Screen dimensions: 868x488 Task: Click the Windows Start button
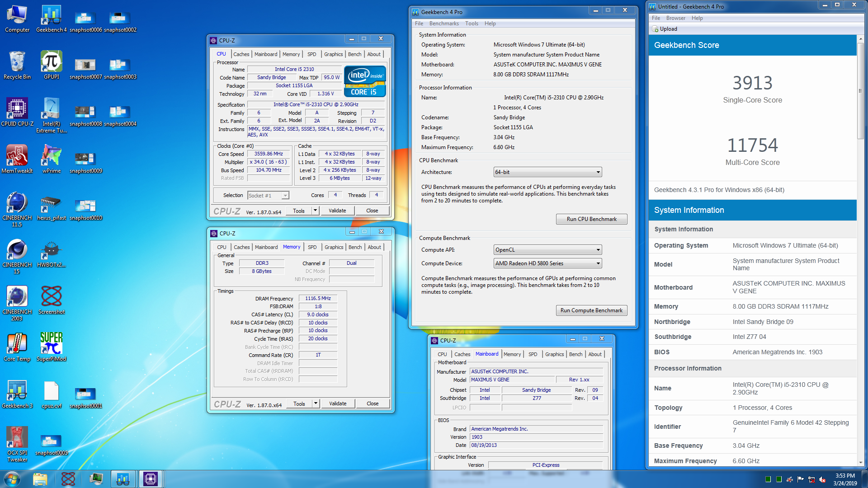point(12,479)
